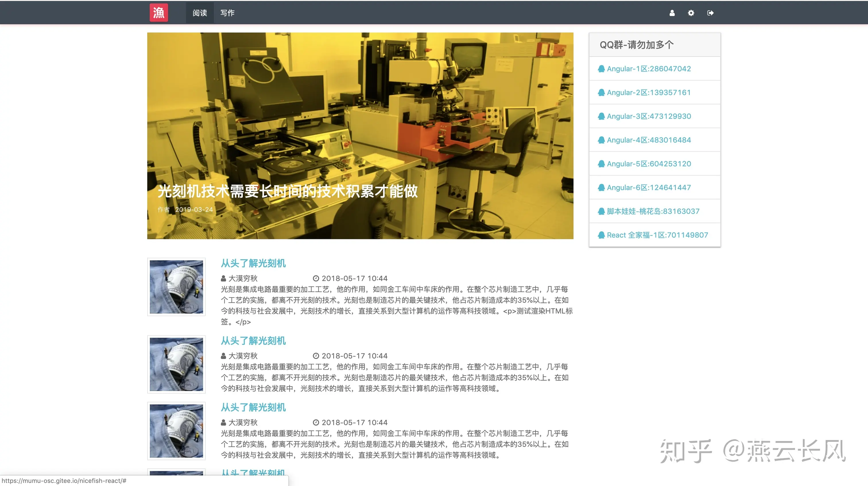
Task: Switch to the 阅读 tab
Action: point(199,13)
